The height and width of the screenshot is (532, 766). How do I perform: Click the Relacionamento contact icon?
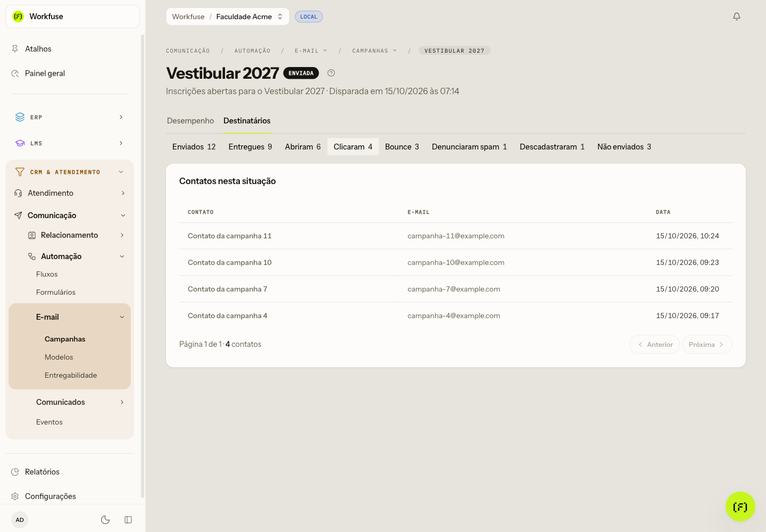coord(32,235)
